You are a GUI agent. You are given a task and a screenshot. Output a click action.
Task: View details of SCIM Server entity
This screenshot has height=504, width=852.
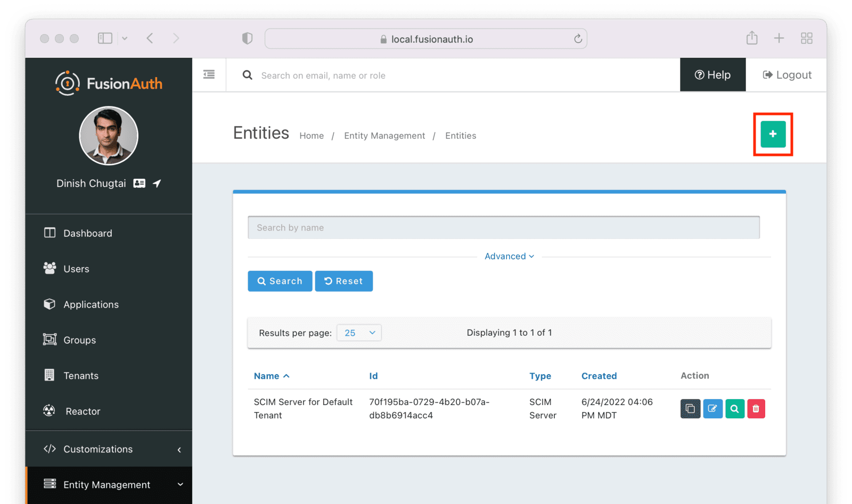tap(734, 409)
